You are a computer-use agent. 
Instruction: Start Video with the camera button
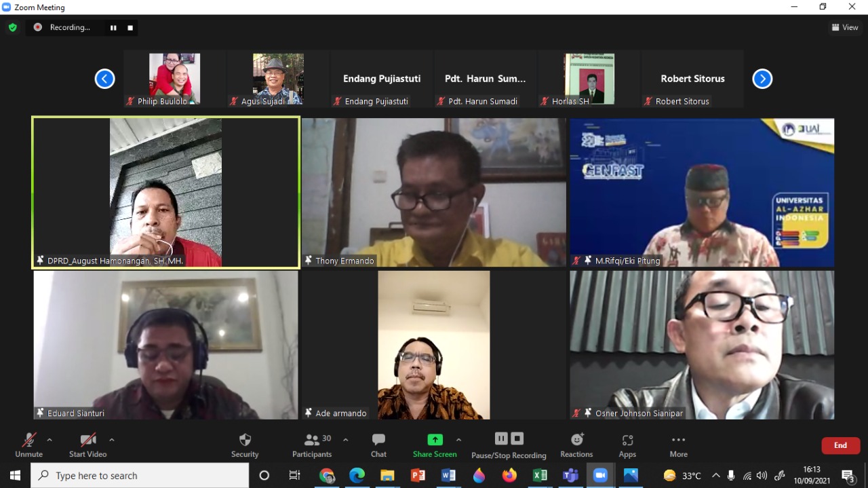click(87, 445)
